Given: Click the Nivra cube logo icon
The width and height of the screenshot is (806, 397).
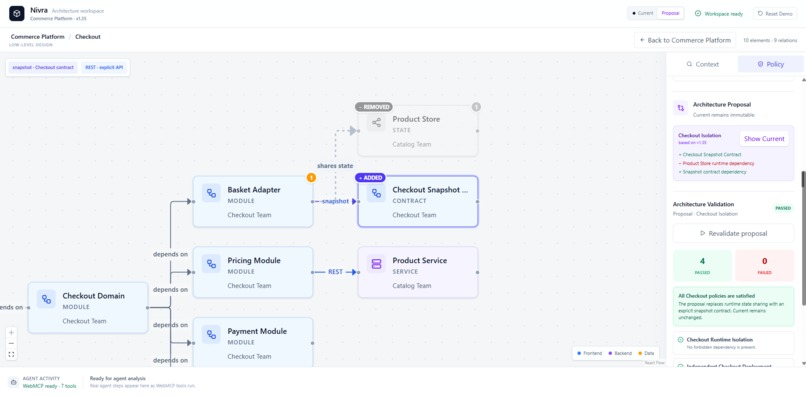Looking at the screenshot, I should (16, 13).
